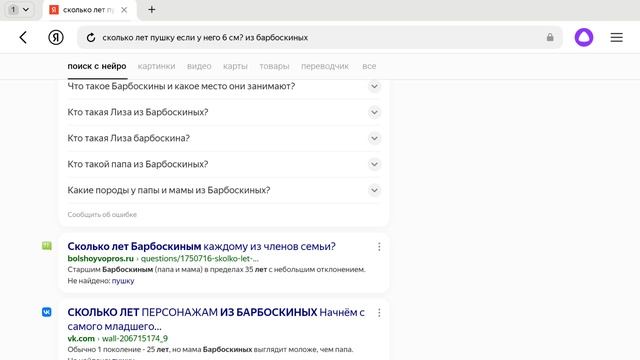
Task: Expand 'Что такое Барбоскины и какое место' chevron
Action: [x=374, y=86]
